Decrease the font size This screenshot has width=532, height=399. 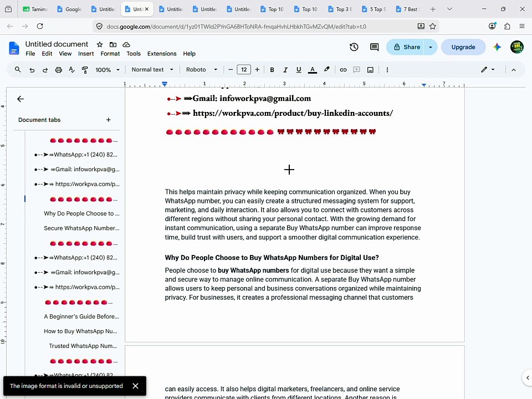tap(231, 70)
